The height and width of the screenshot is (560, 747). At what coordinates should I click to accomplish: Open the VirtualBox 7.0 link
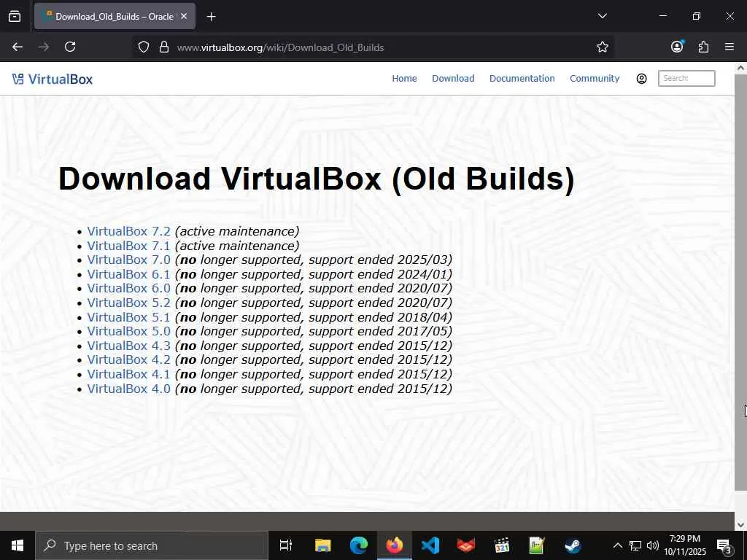click(x=128, y=260)
